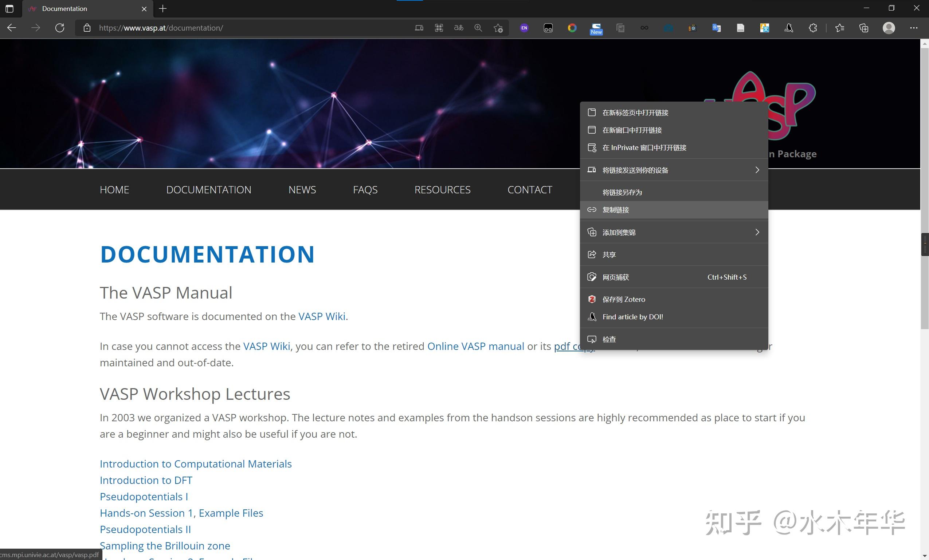
Task: Select 检查 inspect option
Action: click(x=609, y=339)
